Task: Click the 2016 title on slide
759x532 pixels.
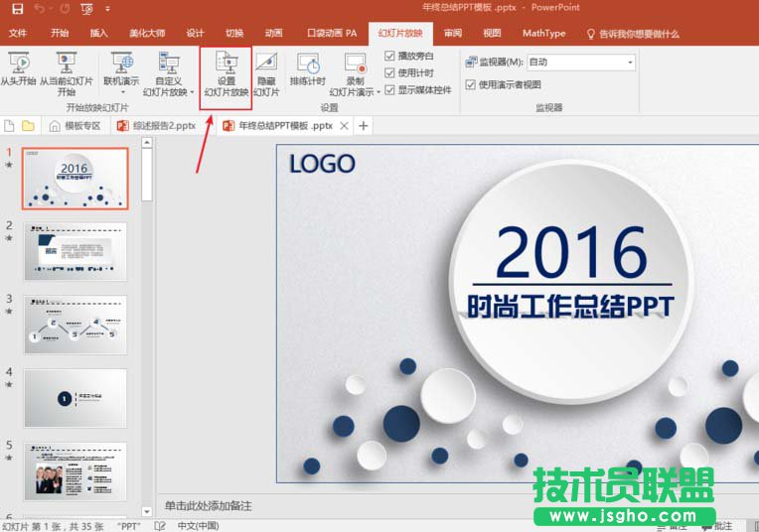Action: point(571,252)
